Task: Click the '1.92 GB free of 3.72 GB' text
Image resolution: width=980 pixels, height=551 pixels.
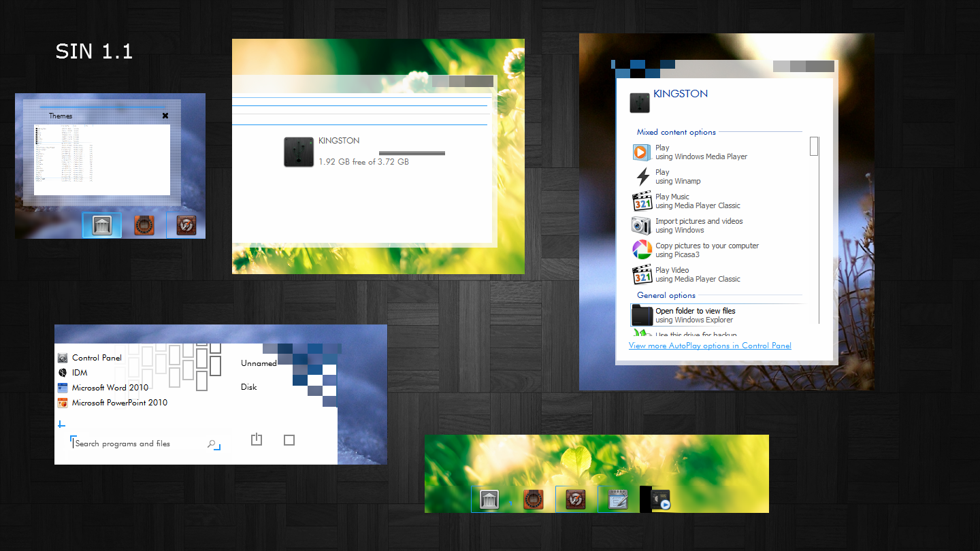Action: point(363,162)
